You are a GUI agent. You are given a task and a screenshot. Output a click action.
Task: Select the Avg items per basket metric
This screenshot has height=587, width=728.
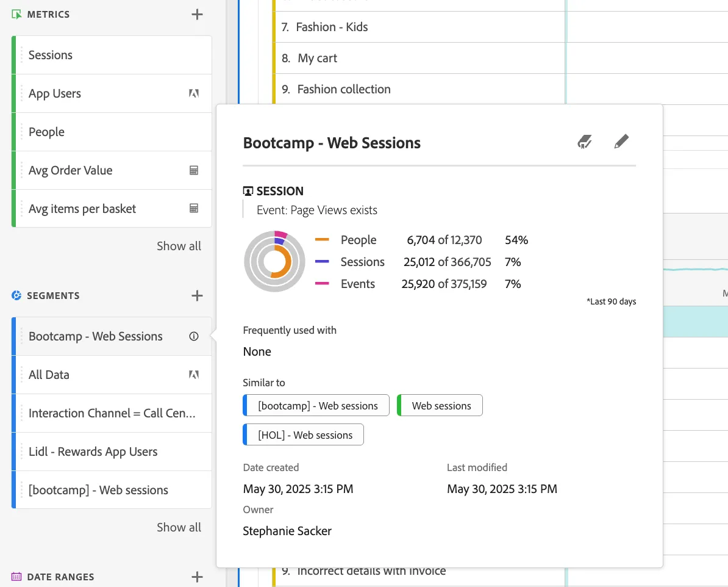pyautogui.click(x=112, y=209)
